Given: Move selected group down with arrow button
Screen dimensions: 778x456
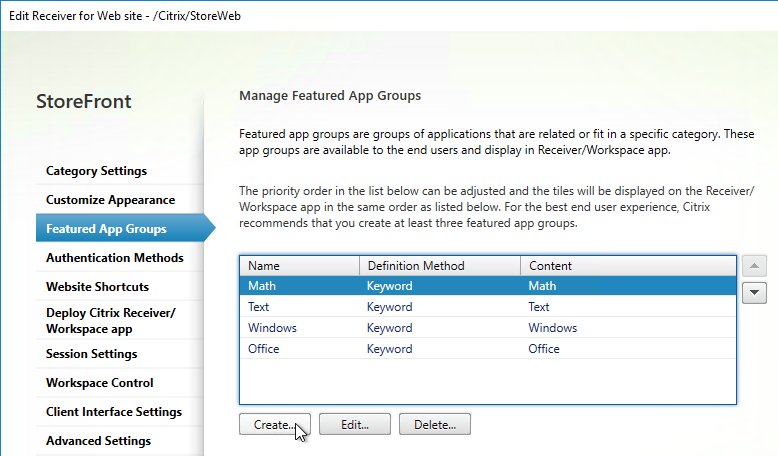Looking at the screenshot, I should (754, 292).
